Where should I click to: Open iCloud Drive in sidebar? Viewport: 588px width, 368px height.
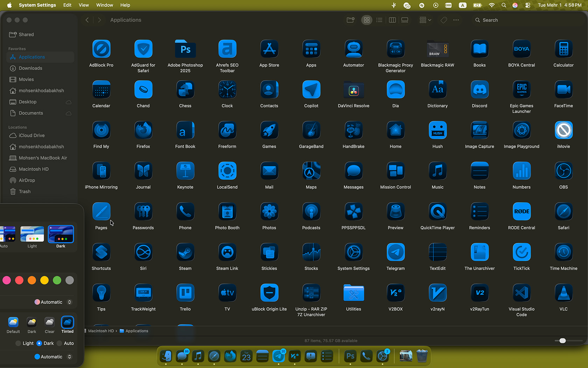[40, 135]
